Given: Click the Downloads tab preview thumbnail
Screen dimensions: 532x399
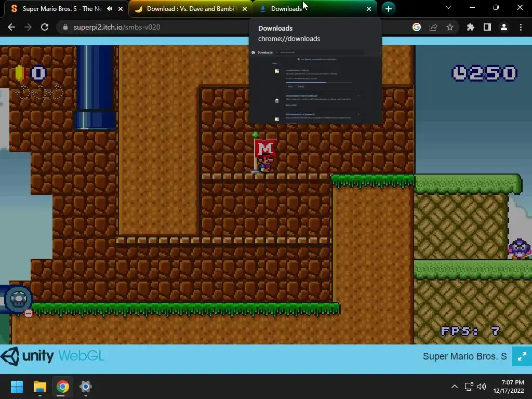Looking at the screenshot, I should tap(315, 85).
